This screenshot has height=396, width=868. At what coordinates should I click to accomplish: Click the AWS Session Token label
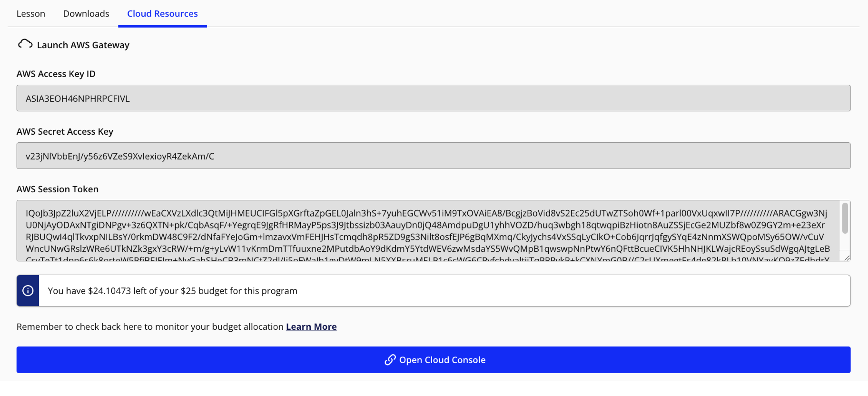pyautogui.click(x=58, y=189)
